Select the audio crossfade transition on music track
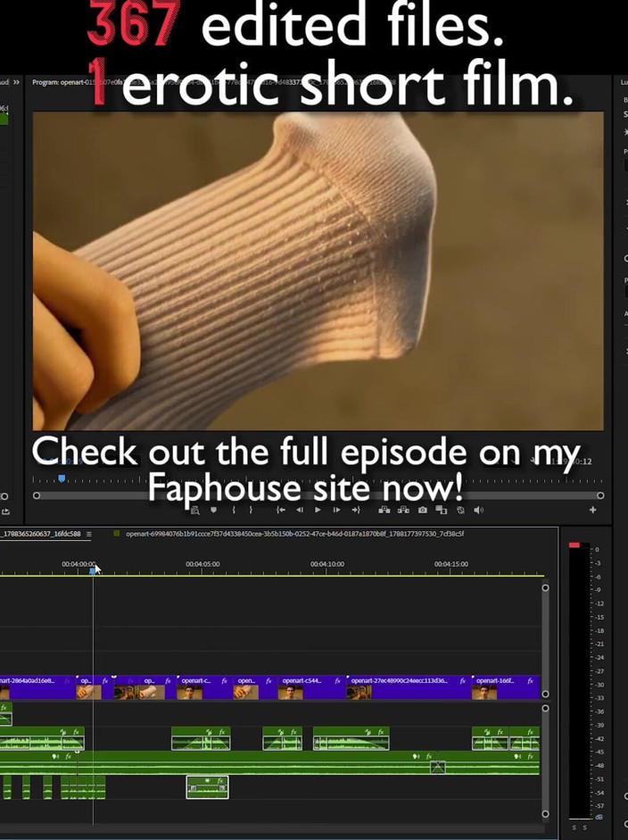The image size is (628, 840). (x=437, y=767)
